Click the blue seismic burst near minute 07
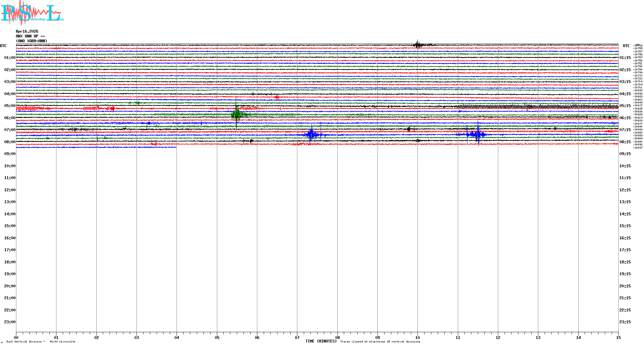This screenshot has width=644, height=346. (311, 134)
